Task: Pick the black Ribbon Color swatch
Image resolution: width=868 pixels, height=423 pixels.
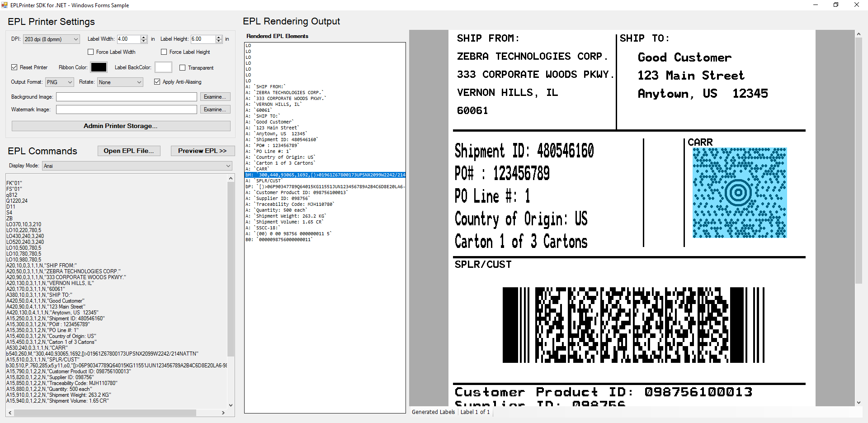Action: (x=99, y=67)
